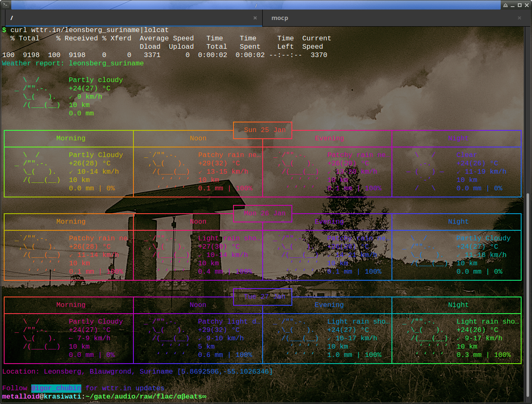Viewport: 532px width, 404px height.
Task: Click Sunday night's Clear weather ASCII icon
Action: click(x=425, y=172)
